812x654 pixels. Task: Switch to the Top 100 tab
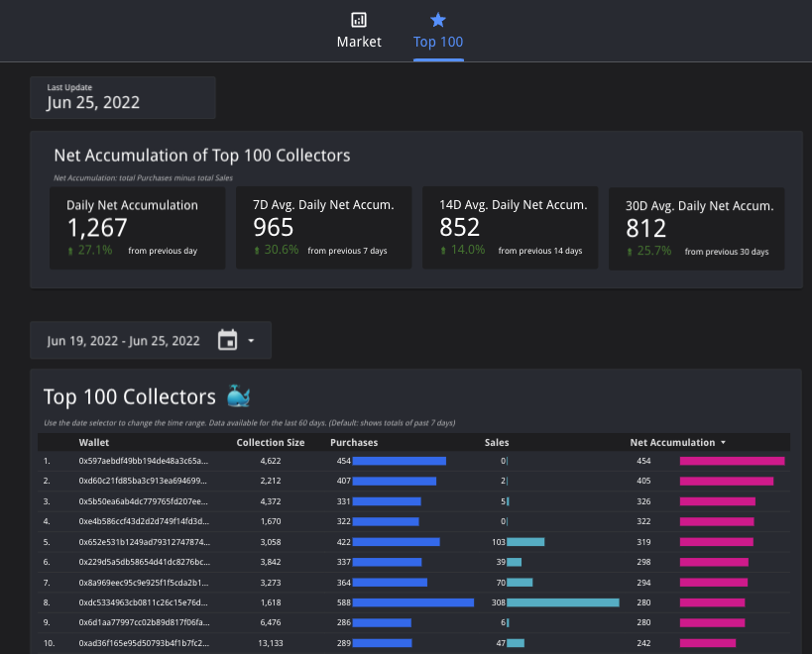pyautogui.click(x=438, y=31)
